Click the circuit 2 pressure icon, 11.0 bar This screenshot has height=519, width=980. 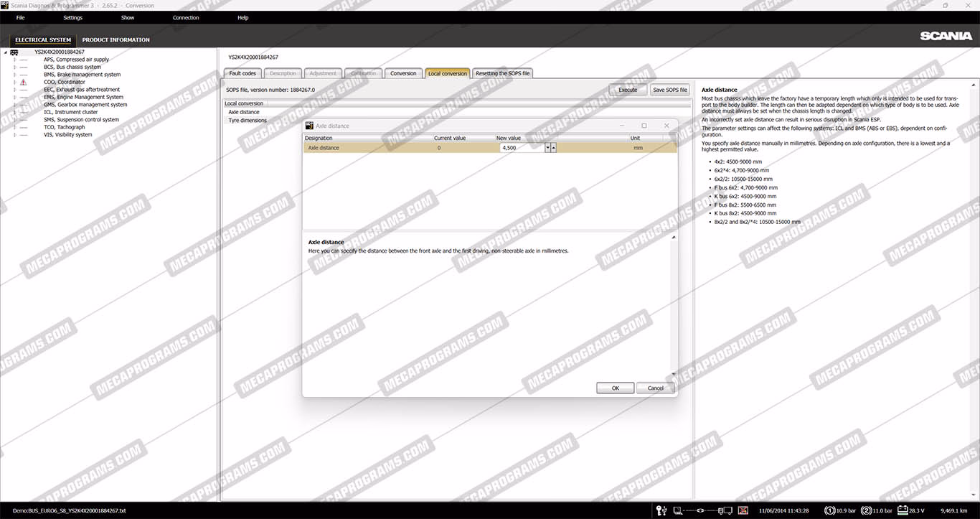click(867, 510)
